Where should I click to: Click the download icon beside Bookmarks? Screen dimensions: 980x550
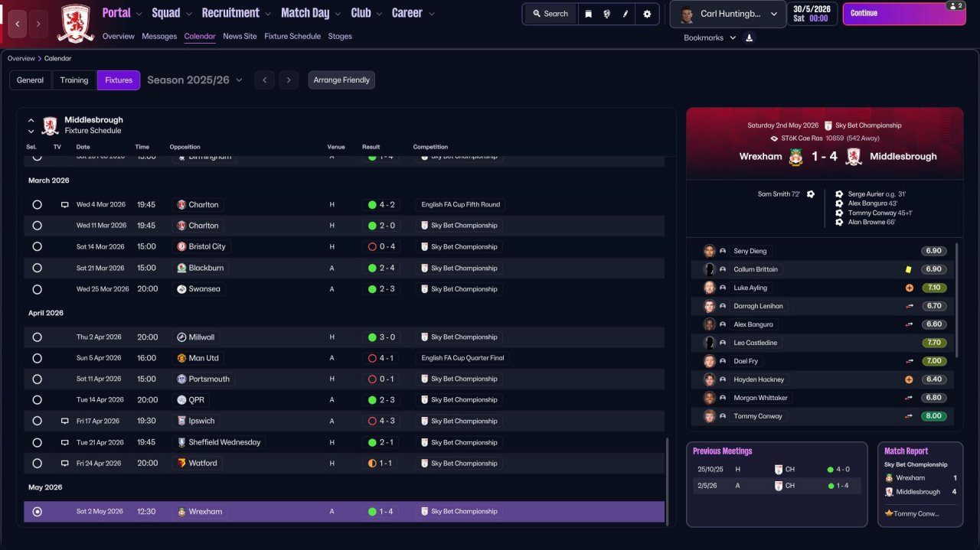click(x=749, y=37)
